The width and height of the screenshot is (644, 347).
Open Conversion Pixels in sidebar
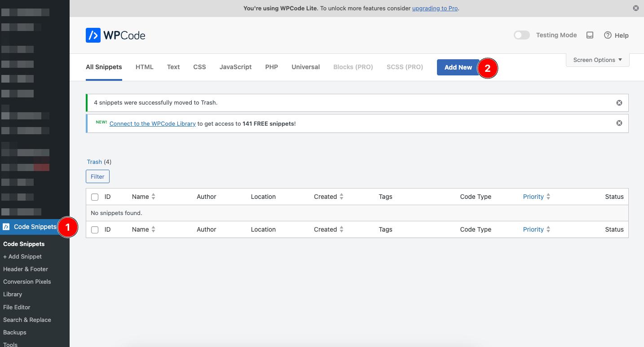27,281
